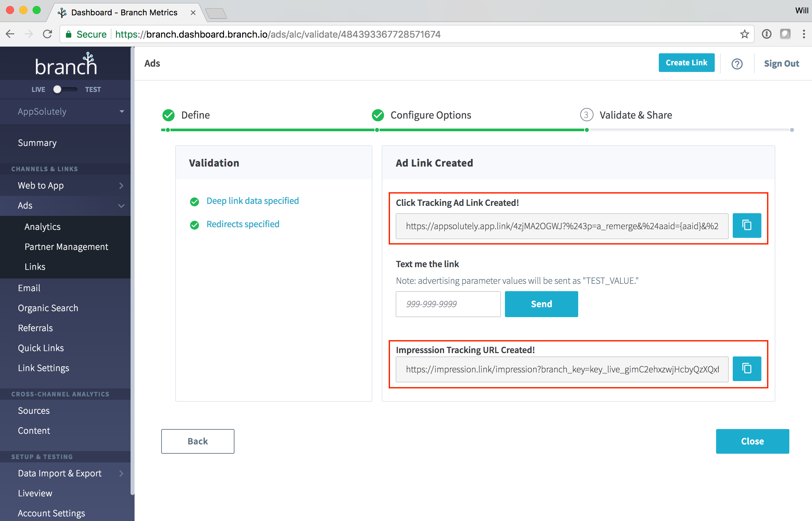Click the Back button
The image size is (812, 521).
198,441
